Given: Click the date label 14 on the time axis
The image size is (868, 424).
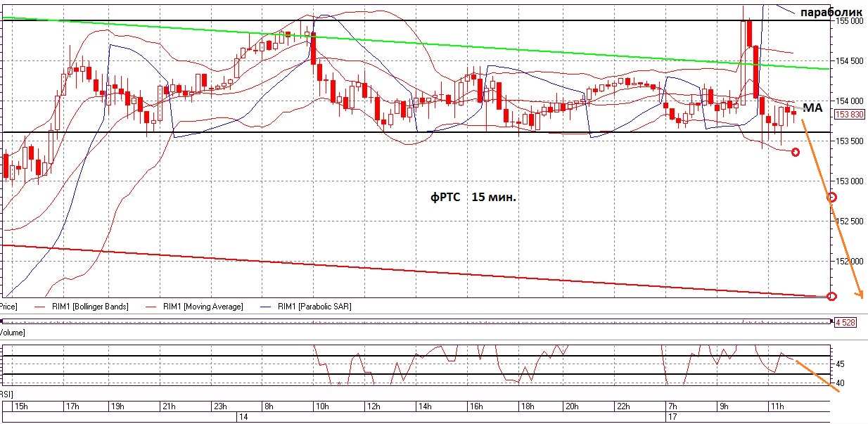Looking at the screenshot, I should (x=243, y=417).
